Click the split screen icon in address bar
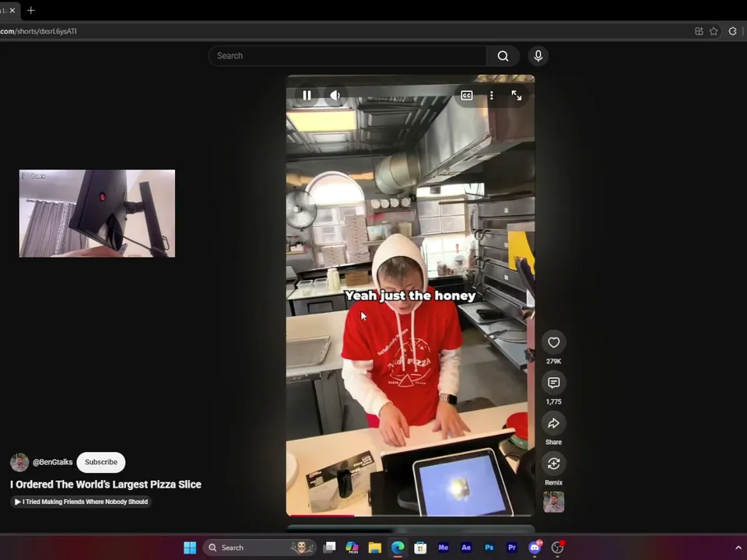The width and height of the screenshot is (747, 560). click(699, 31)
